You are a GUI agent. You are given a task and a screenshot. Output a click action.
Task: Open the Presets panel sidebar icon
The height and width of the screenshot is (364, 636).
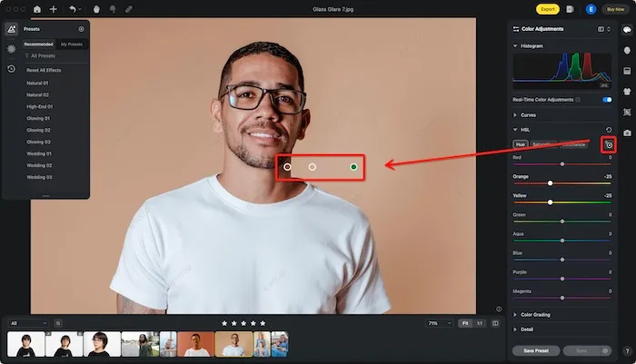pyautogui.click(x=11, y=29)
